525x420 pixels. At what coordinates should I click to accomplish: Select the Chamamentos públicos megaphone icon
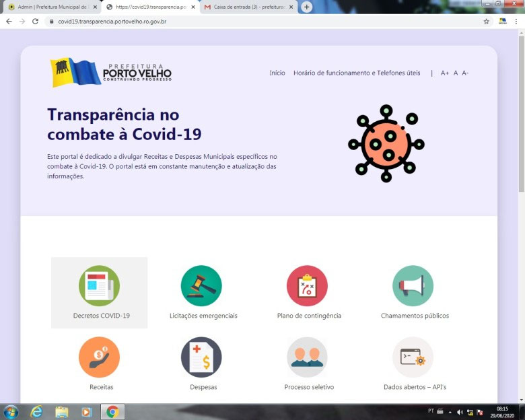[413, 286]
